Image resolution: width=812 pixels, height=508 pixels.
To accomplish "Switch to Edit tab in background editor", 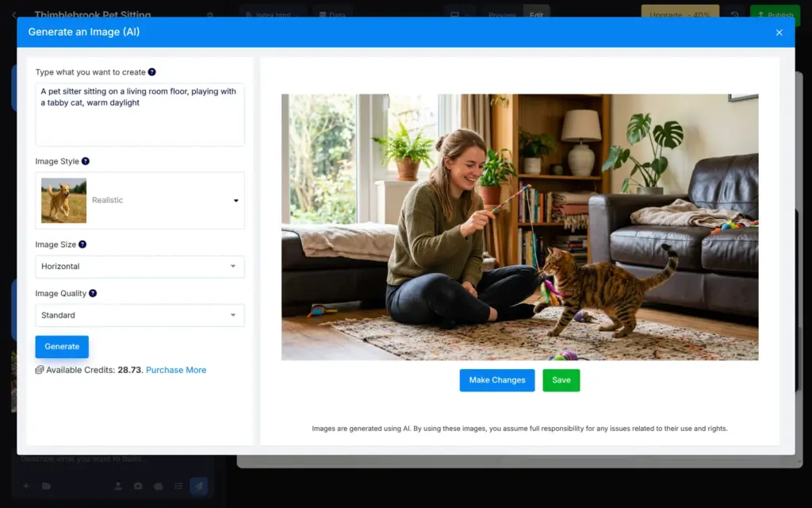I will tap(537, 13).
